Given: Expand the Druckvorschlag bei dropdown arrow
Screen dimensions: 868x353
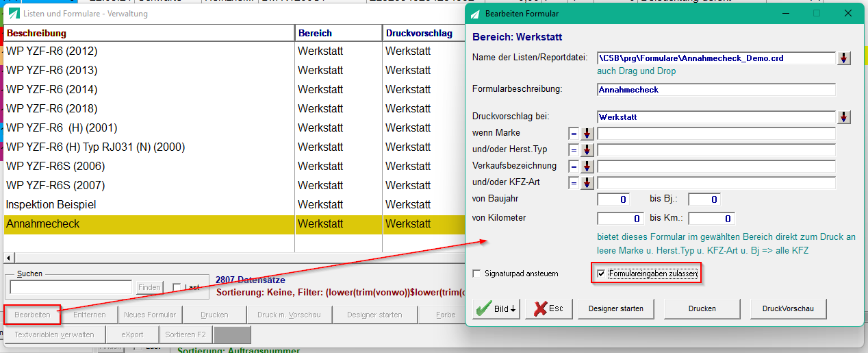Looking at the screenshot, I should pos(844,117).
